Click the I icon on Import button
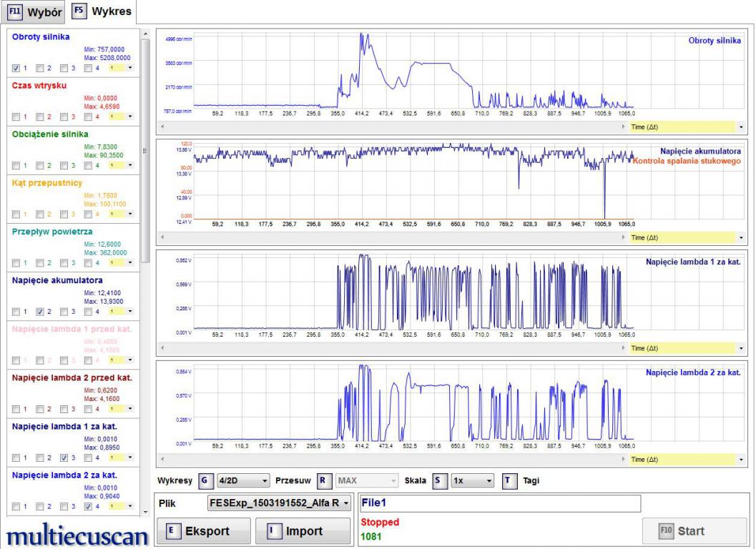 [272, 531]
